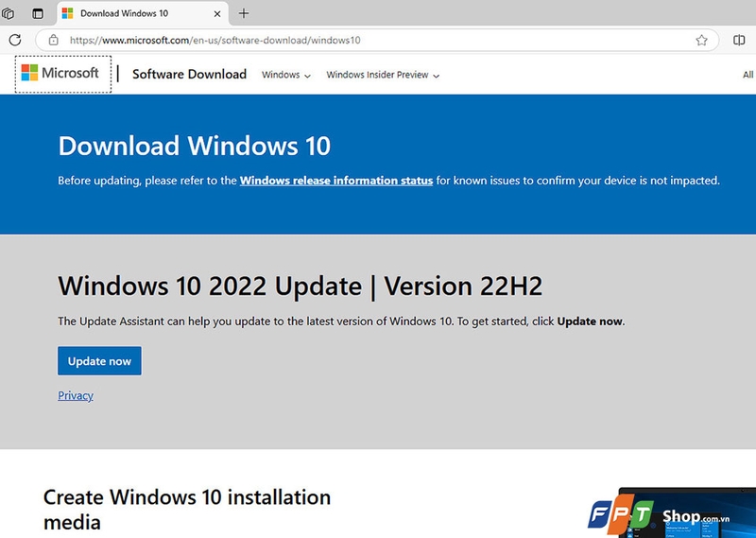Add page to favorites star icon
Image resolution: width=756 pixels, height=538 pixels.
pos(701,40)
